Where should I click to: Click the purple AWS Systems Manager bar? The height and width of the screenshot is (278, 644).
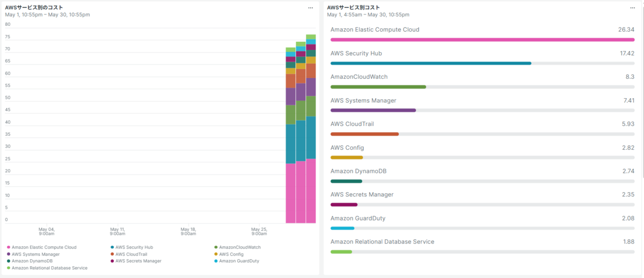[374, 111]
